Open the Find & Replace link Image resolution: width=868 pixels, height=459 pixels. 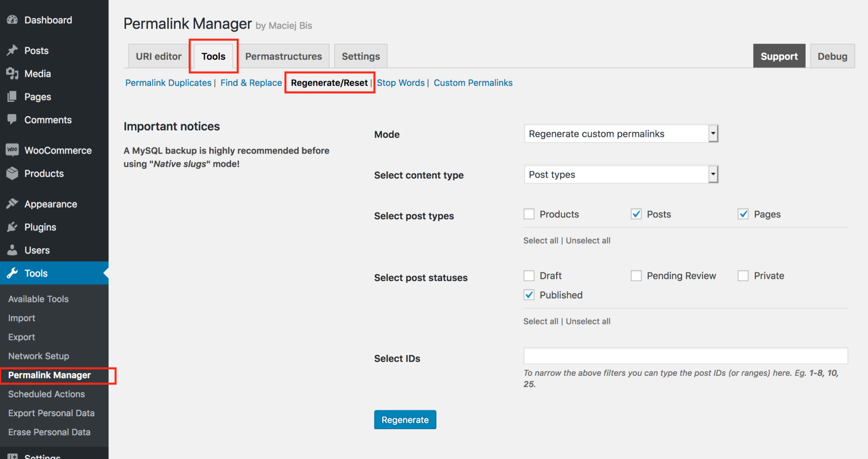click(x=251, y=83)
